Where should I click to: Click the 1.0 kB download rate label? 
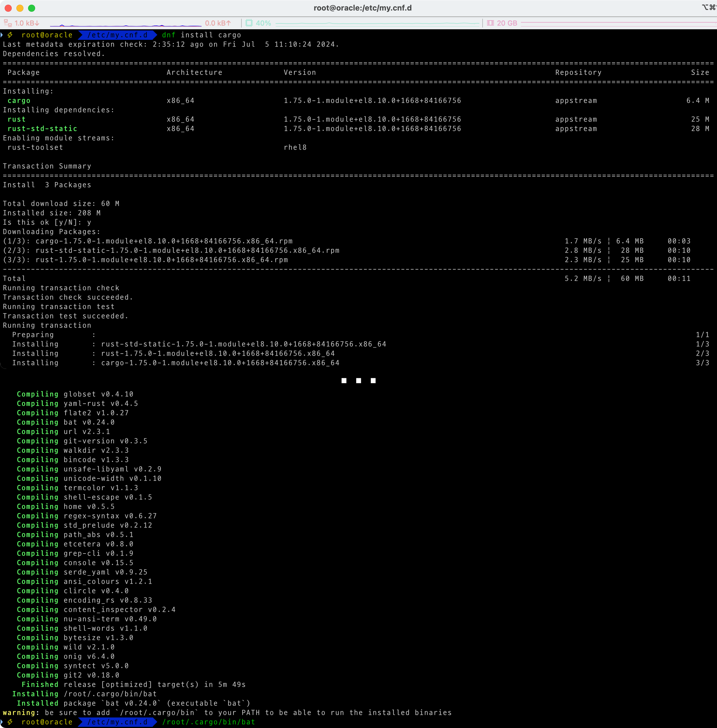point(27,23)
